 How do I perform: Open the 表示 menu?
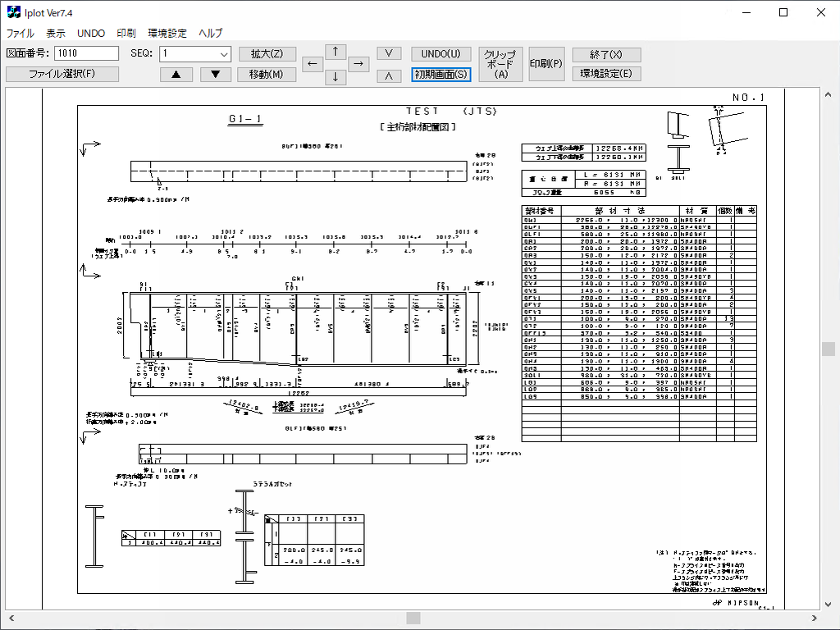[x=56, y=34]
